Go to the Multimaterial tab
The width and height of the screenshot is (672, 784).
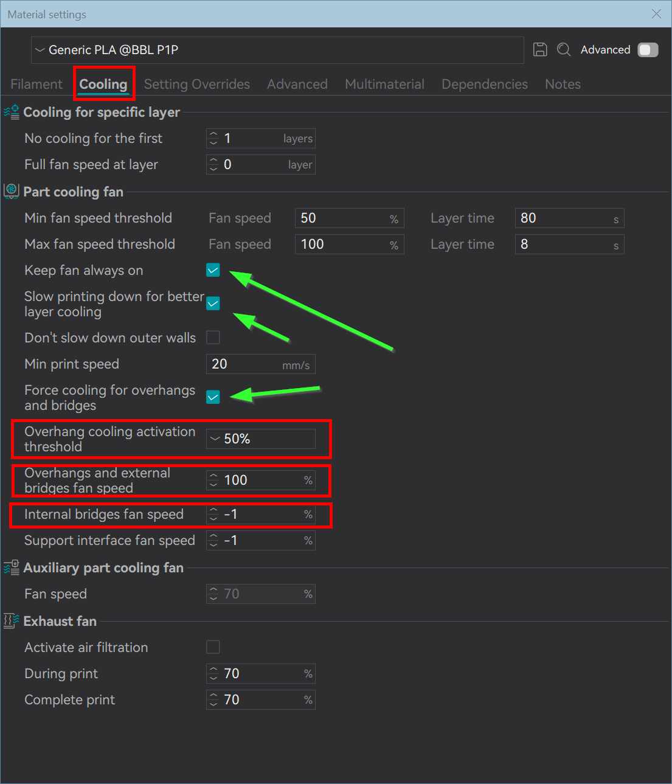384,85
